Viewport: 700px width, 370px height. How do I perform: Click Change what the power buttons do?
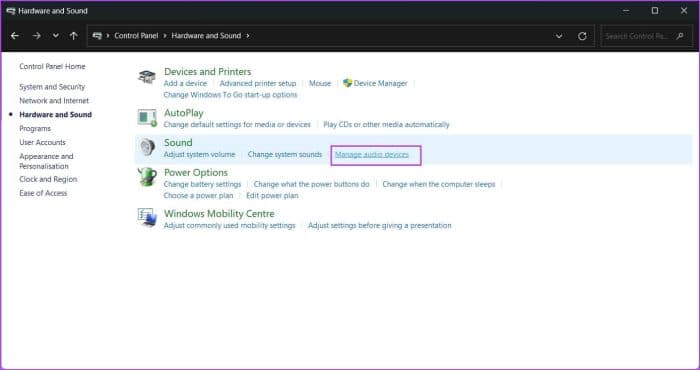tap(312, 184)
